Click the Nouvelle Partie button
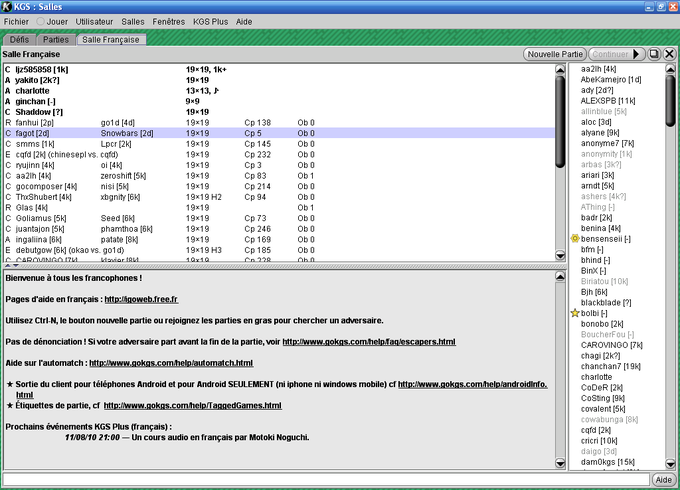 click(555, 54)
